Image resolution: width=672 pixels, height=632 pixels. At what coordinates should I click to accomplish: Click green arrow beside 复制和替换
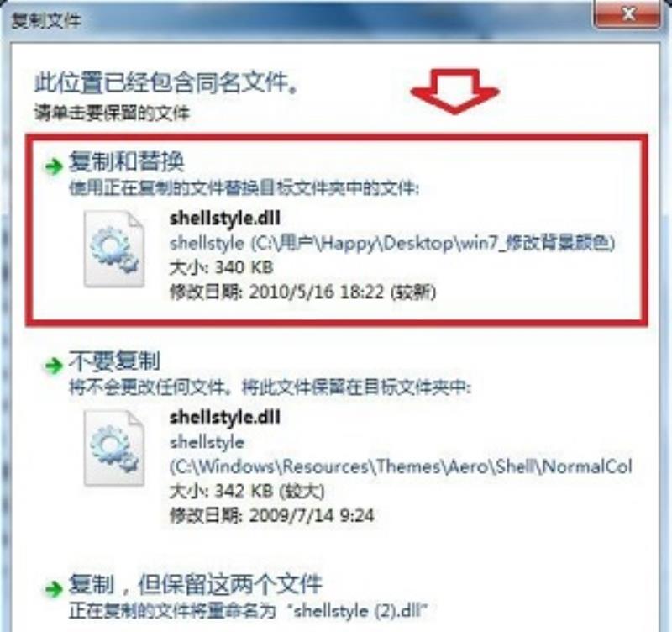(x=54, y=166)
